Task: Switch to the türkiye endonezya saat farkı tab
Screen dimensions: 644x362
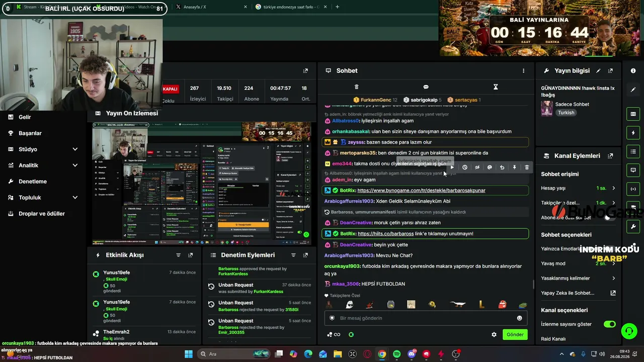Action: (291, 7)
